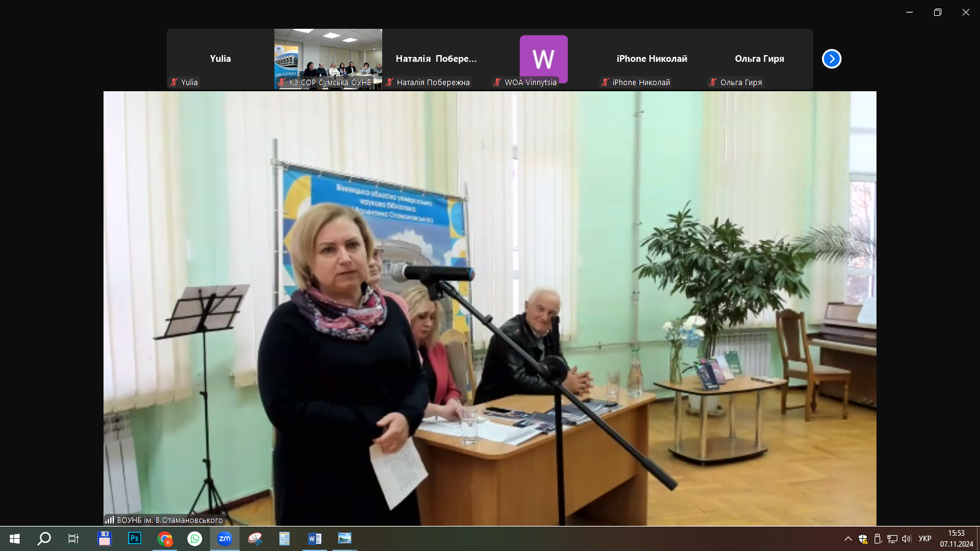Open the speaker volume control

(x=907, y=539)
